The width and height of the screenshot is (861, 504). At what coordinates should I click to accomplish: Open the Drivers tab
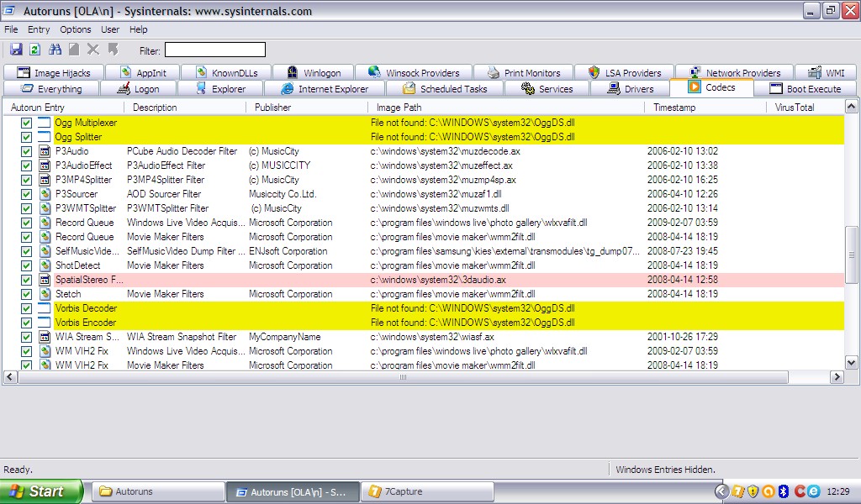[x=631, y=89]
